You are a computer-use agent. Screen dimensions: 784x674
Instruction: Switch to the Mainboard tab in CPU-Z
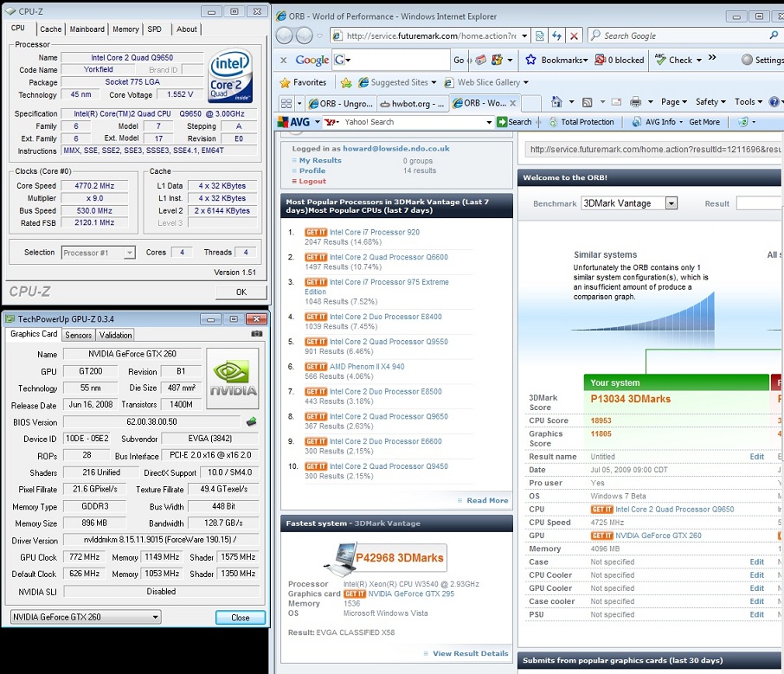point(87,29)
